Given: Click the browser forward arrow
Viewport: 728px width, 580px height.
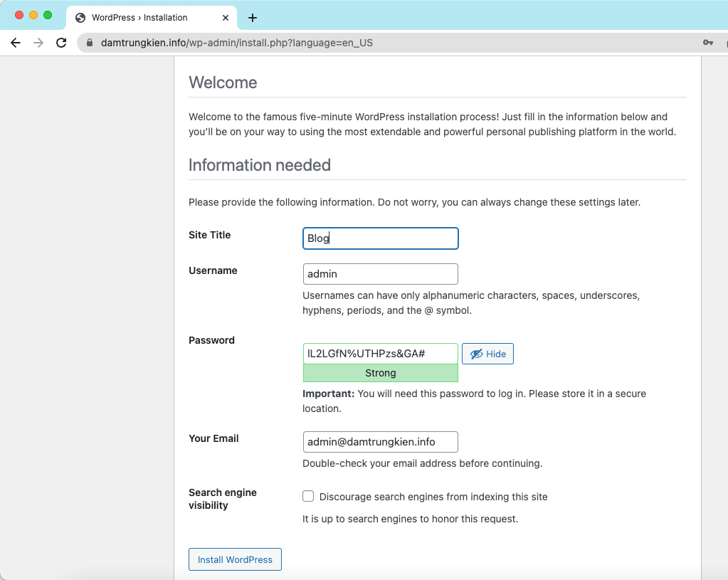Looking at the screenshot, I should pos(38,43).
